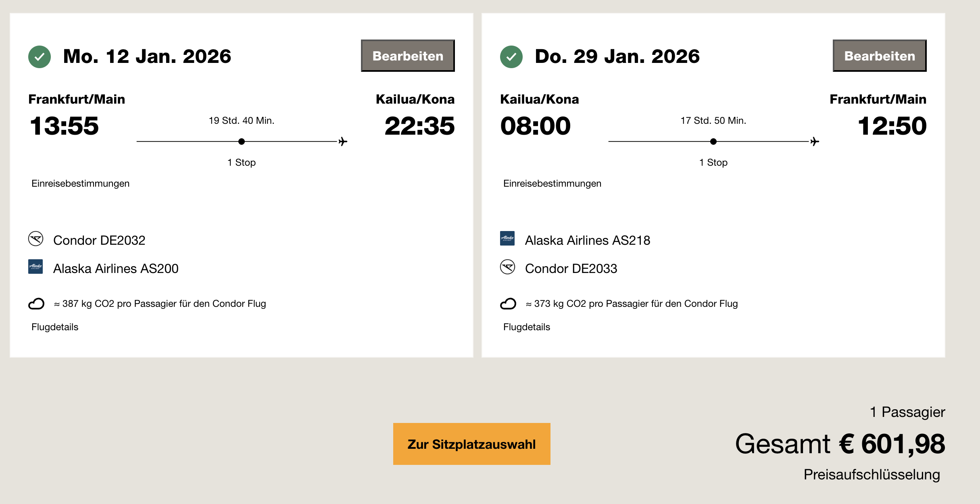The image size is (980, 504).
Task: Open Einreisebestimmungen for the return flight
Action: [x=552, y=183]
